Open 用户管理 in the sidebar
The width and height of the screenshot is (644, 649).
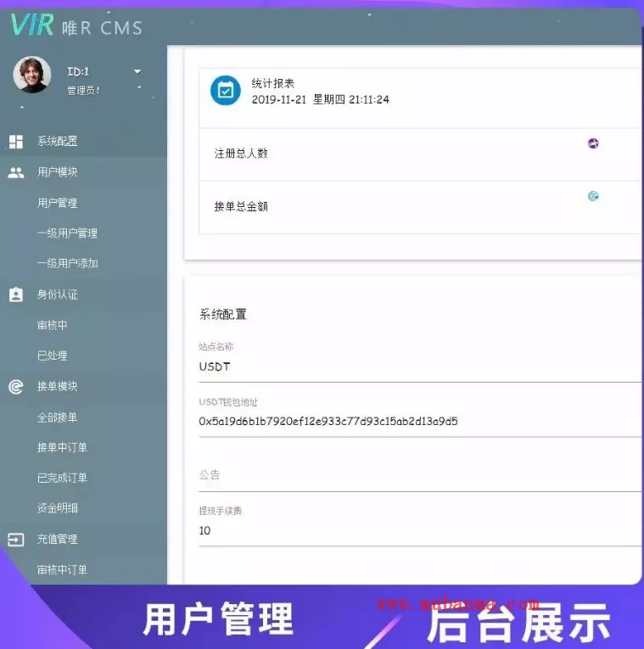[x=57, y=203]
